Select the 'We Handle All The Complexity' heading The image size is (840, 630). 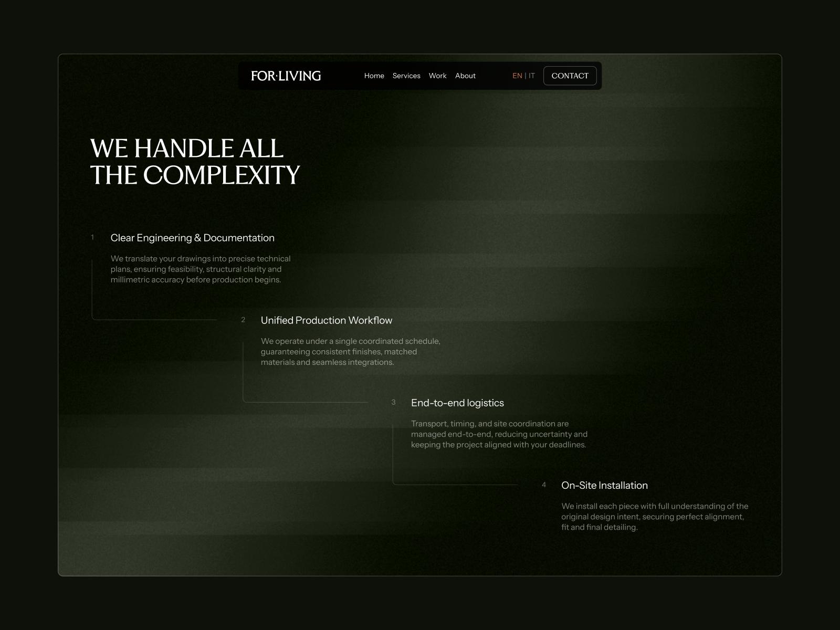pos(195,162)
